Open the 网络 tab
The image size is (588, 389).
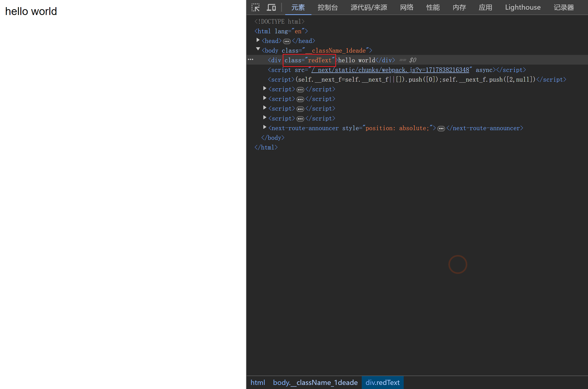tap(406, 7)
